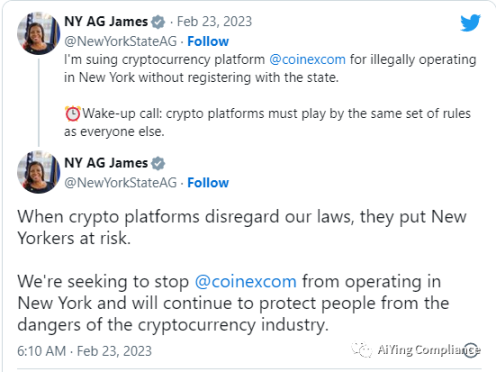Open the @coinexcom mention in the first tweet
This screenshot has height=372, width=496.
click(307, 60)
